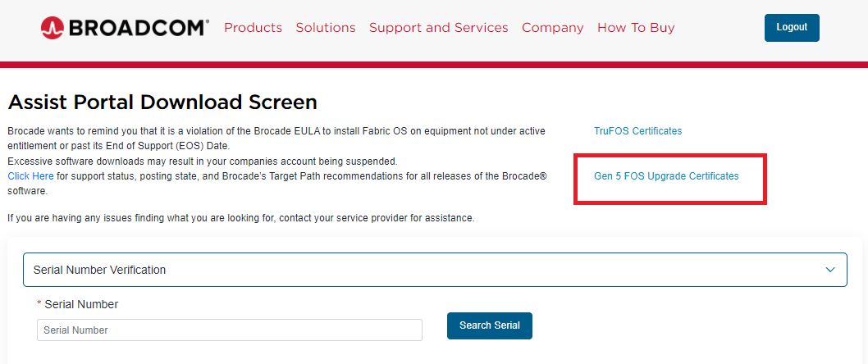This screenshot has width=868, height=364.
Task: Open the Products menu
Action: point(253,28)
